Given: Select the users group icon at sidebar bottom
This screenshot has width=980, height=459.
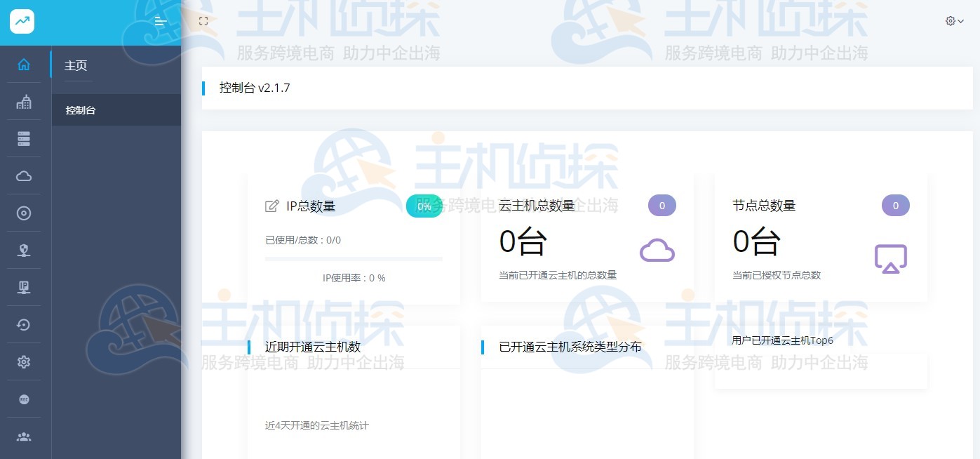Looking at the screenshot, I should pos(23,436).
